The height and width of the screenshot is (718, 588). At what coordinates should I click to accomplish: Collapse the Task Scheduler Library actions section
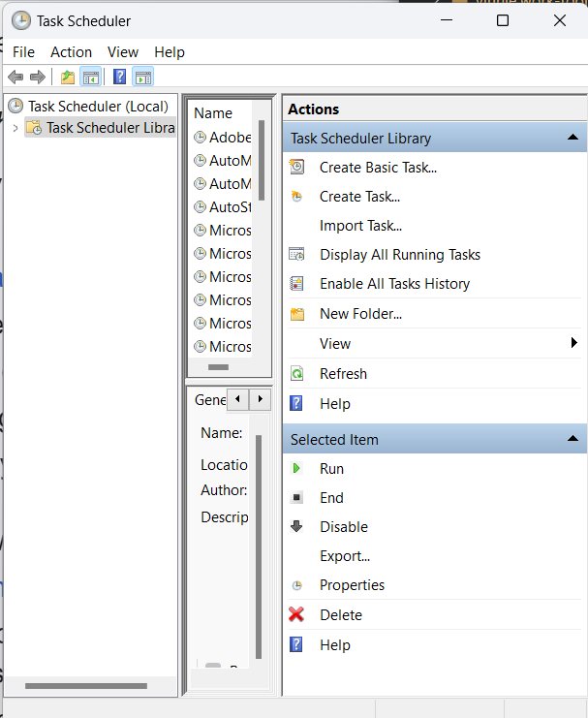(573, 139)
